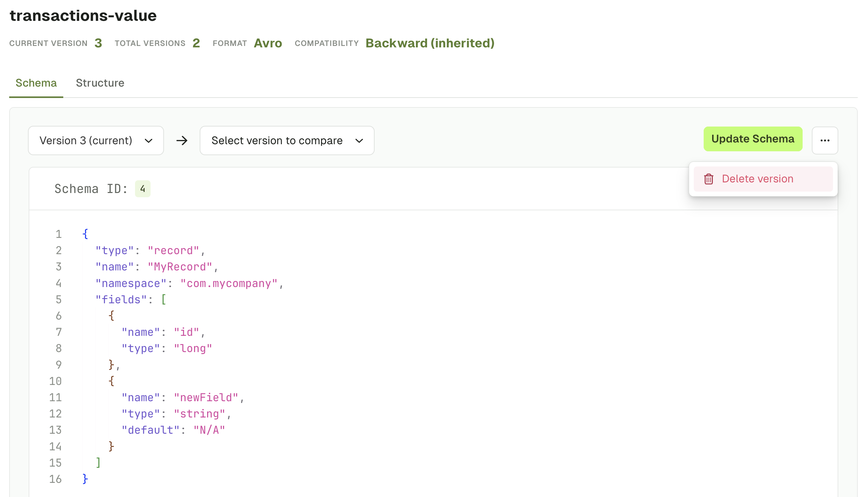868x497 pixels.
Task: Click the TOTAL VERSIONS label
Action: [x=150, y=43]
